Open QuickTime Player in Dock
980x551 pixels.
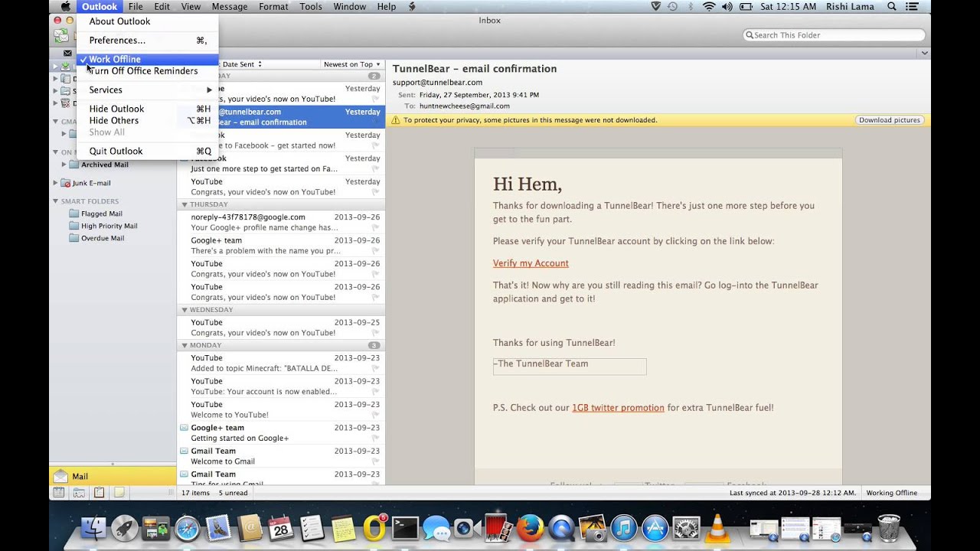[561, 528]
